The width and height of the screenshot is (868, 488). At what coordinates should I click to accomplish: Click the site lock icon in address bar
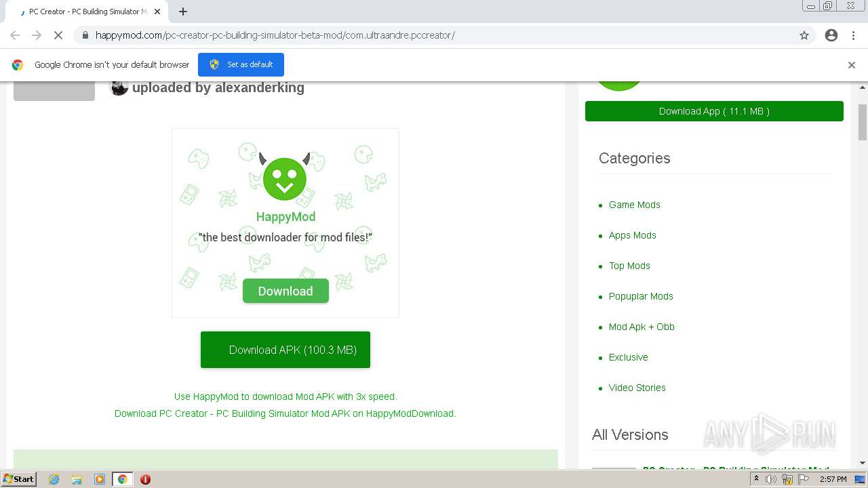tap(85, 35)
